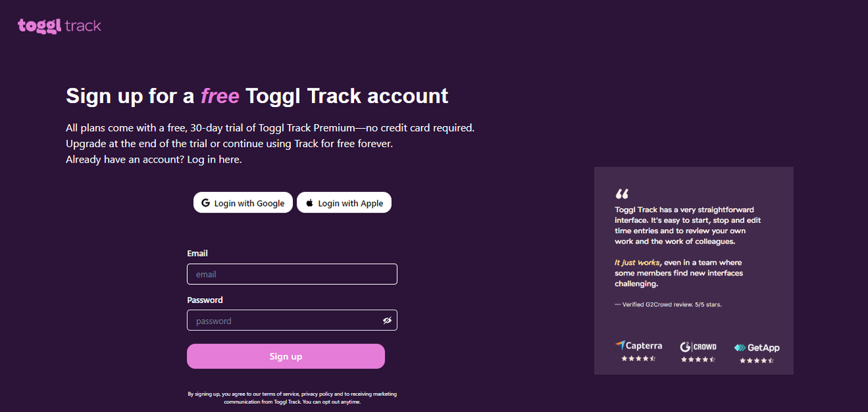Image resolution: width=868 pixels, height=412 pixels.
Task: Click the star rating under Capterra
Action: click(639, 358)
